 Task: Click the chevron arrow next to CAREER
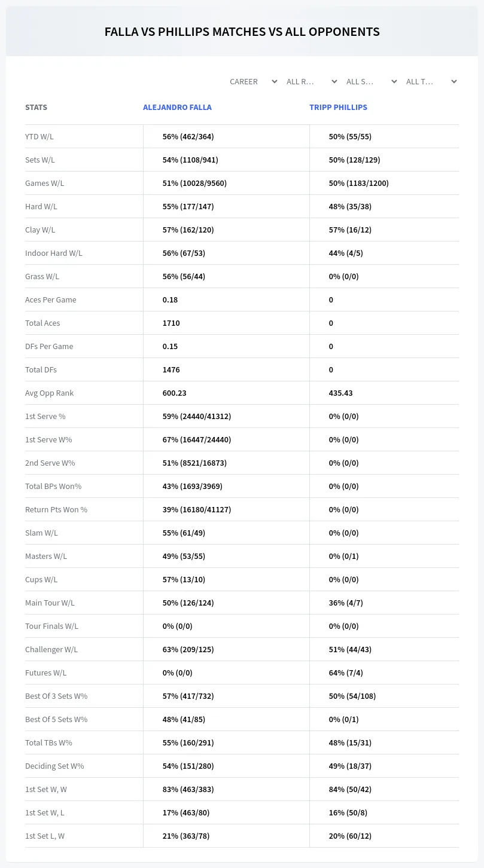click(x=275, y=81)
